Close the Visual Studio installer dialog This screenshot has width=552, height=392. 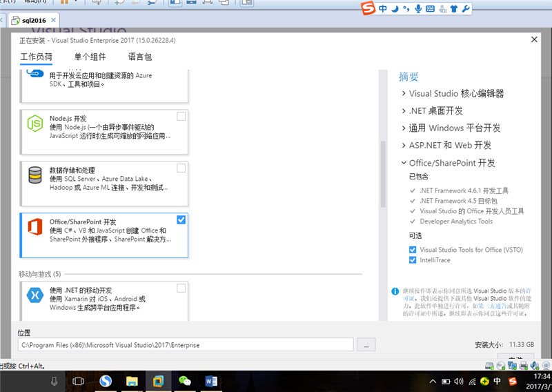coord(534,39)
